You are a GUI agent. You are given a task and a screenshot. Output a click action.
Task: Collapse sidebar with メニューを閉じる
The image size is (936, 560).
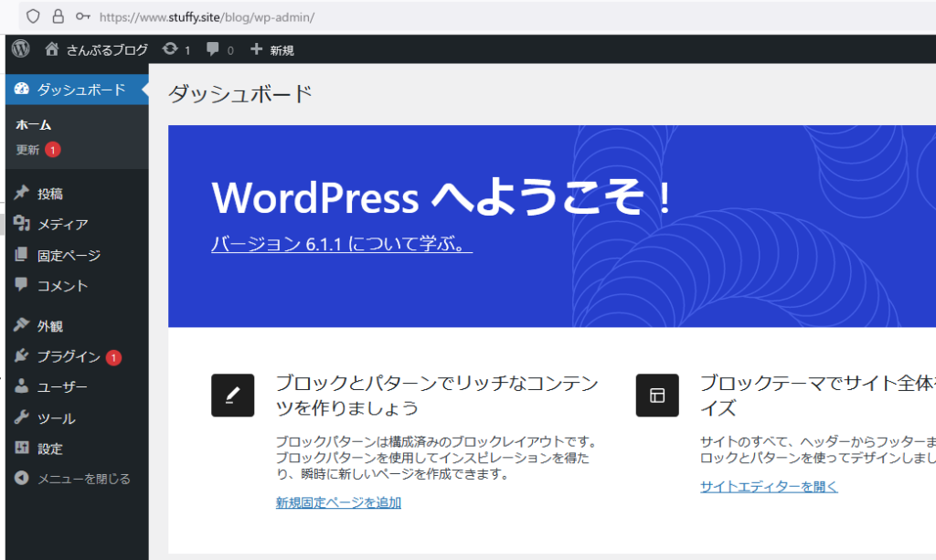[x=83, y=479]
